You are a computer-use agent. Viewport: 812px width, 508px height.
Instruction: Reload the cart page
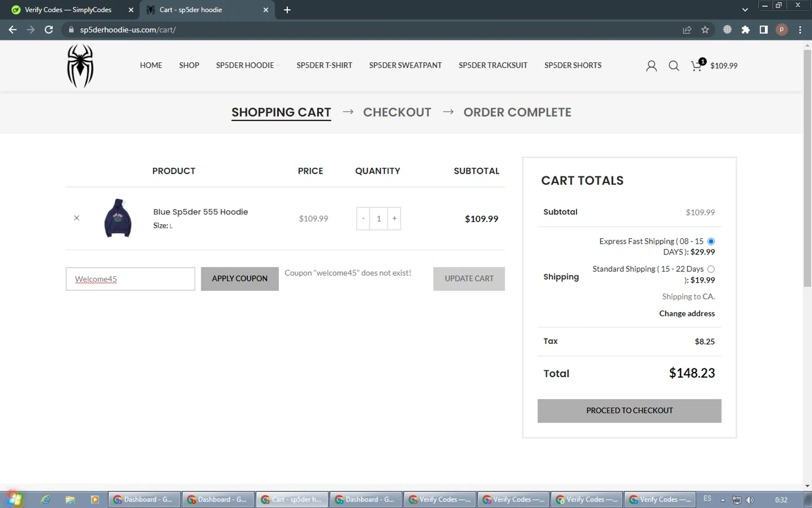click(x=49, y=30)
